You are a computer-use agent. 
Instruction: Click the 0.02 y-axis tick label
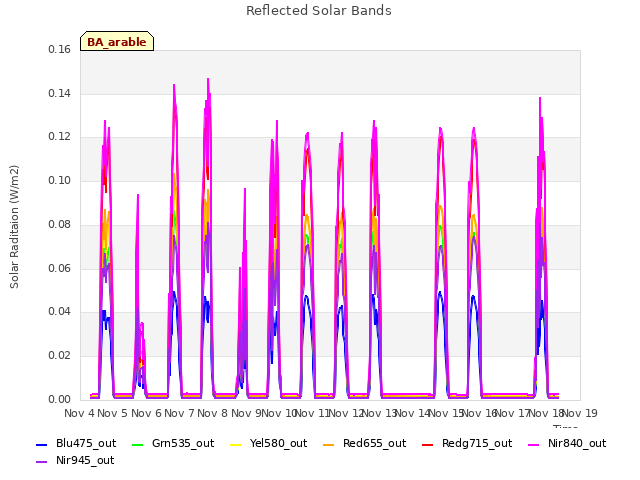(60, 356)
